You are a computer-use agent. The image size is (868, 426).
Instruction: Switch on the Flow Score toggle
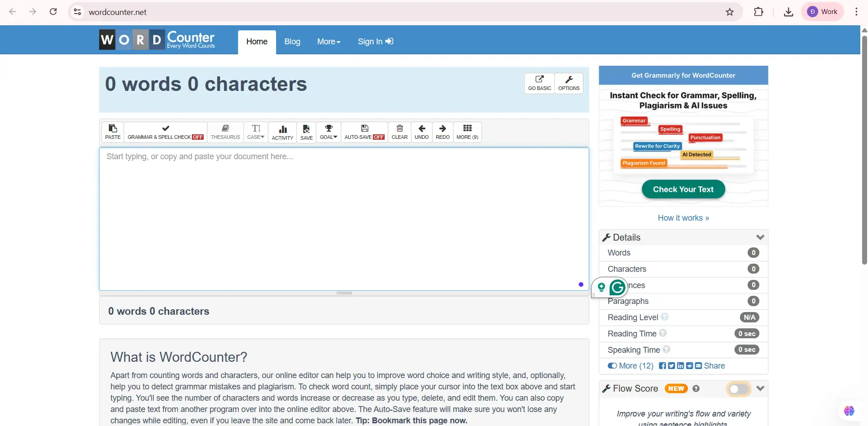[x=738, y=389]
